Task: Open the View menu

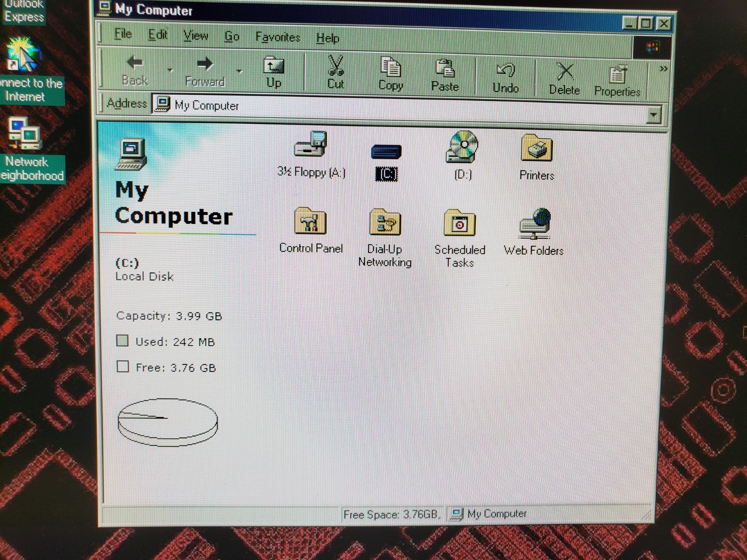Action: 196,35
